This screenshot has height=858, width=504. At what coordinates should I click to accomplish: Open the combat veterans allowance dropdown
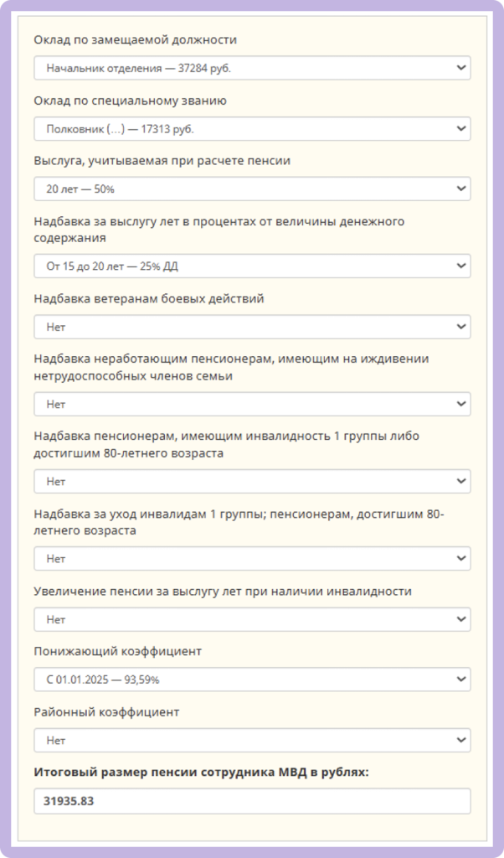251,327
